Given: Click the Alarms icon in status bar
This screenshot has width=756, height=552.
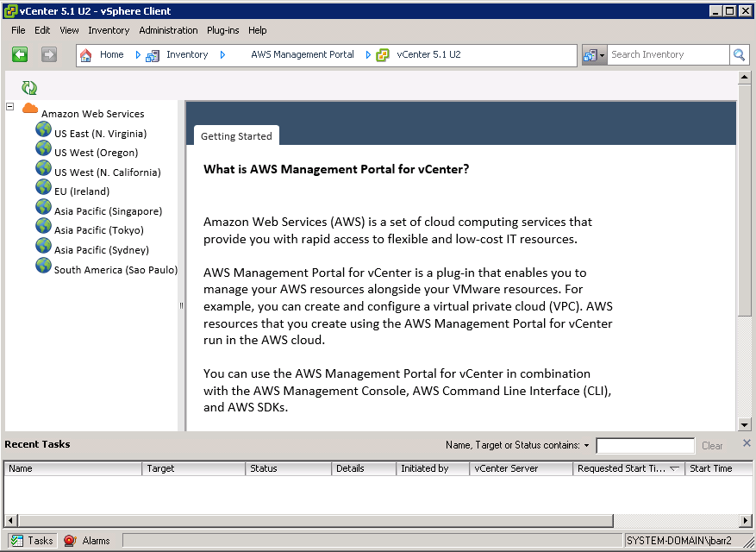Looking at the screenshot, I should point(70,541).
